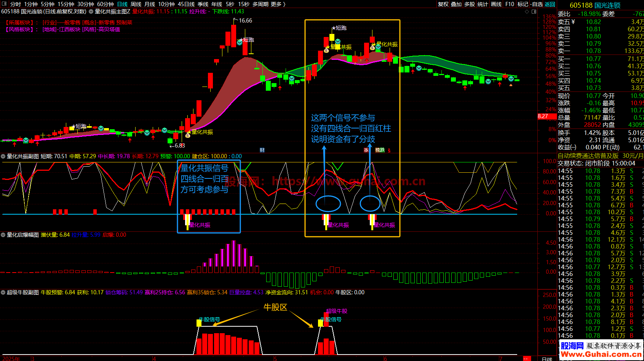Click the 买一 bid row
This screenshot has width=644, height=361.
point(601,59)
